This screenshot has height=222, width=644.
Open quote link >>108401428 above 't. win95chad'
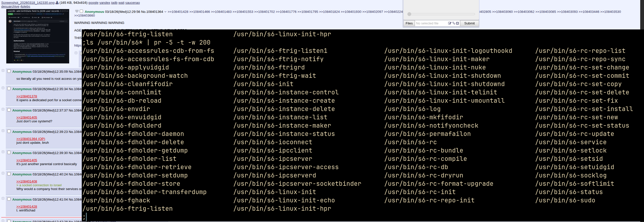click(27, 207)
